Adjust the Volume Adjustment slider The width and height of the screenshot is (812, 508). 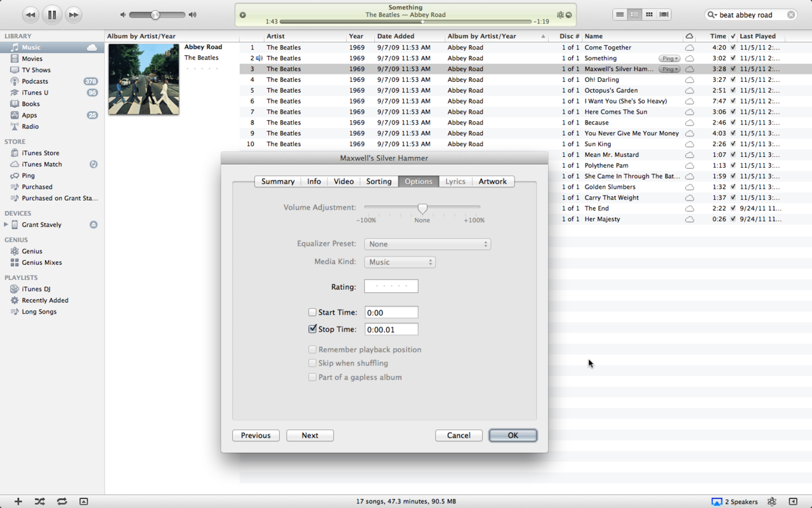(x=422, y=208)
